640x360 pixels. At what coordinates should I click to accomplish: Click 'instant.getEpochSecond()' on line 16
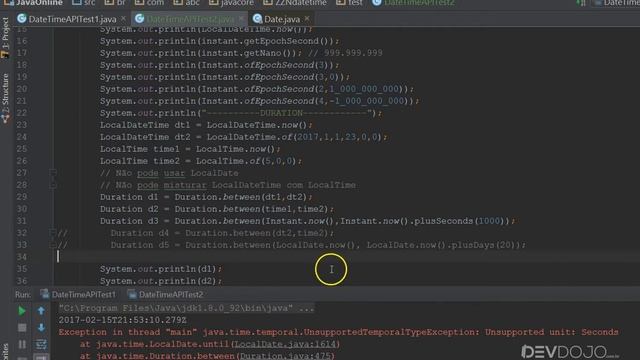point(265,41)
